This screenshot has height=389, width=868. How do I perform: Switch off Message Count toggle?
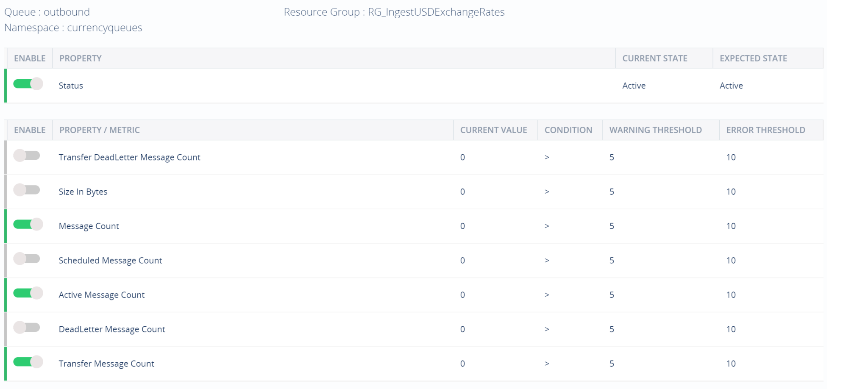[x=28, y=224]
